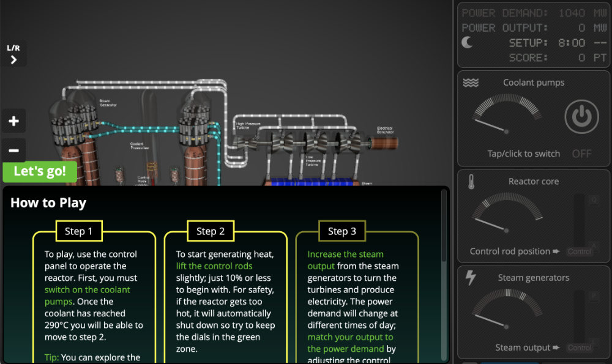
Task: Click the reactor core thermometer icon
Action: coord(471,182)
